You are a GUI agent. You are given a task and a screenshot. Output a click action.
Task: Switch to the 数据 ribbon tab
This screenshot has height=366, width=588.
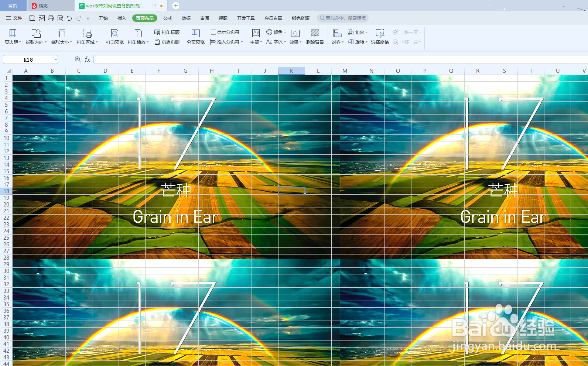(x=186, y=18)
